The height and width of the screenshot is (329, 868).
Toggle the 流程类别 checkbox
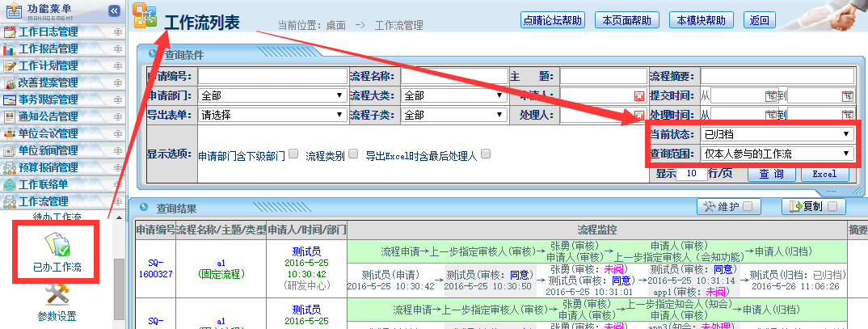point(352,154)
